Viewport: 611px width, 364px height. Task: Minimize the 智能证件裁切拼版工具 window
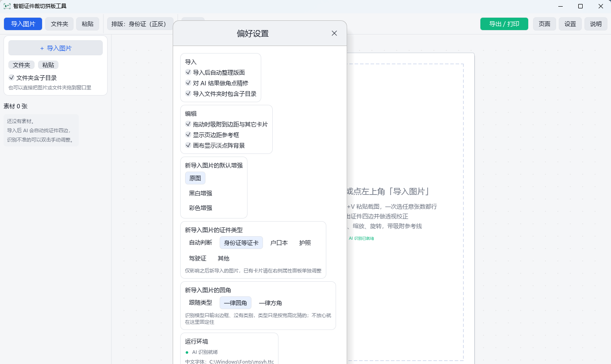pos(560,6)
